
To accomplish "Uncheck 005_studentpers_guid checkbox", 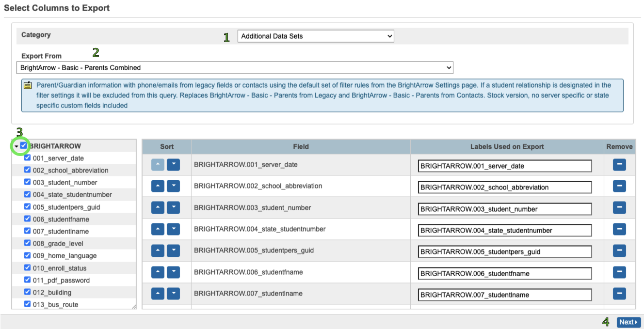I will pos(28,206).
